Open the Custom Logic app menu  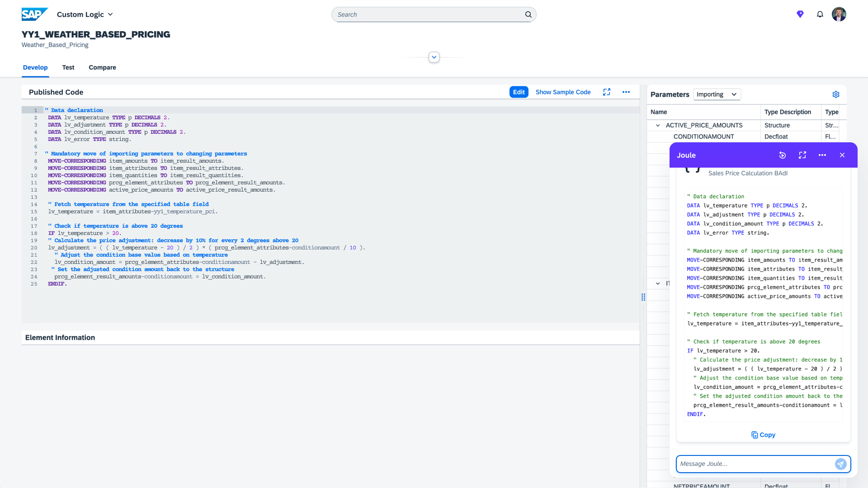click(85, 14)
